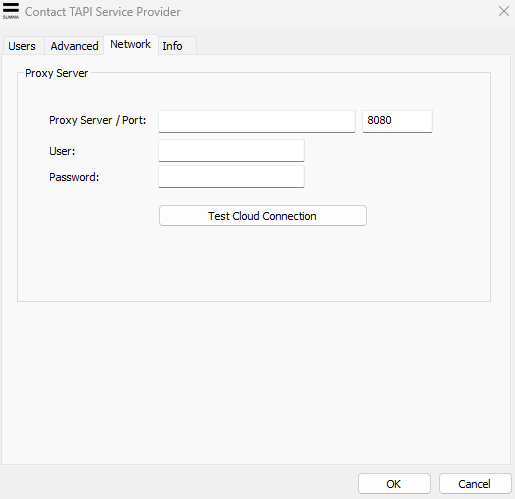Click the 'Contact TAPI Service Provider' window title
The image size is (515, 499).
[103, 12]
